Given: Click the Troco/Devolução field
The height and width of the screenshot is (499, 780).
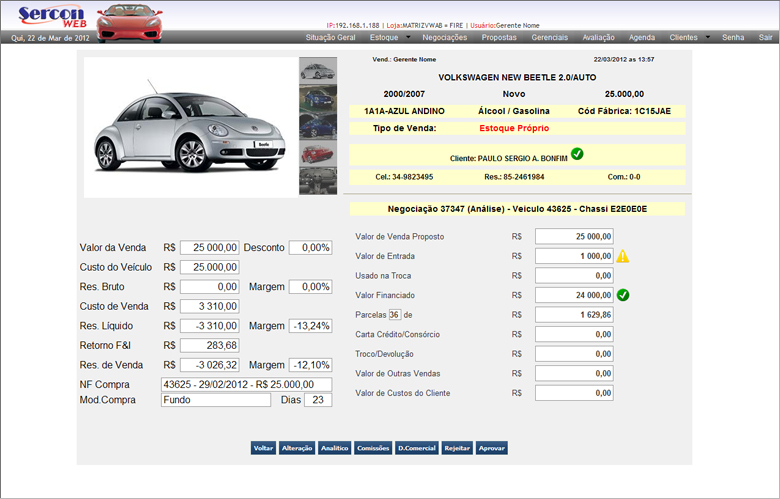Looking at the screenshot, I should (x=574, y=354).
